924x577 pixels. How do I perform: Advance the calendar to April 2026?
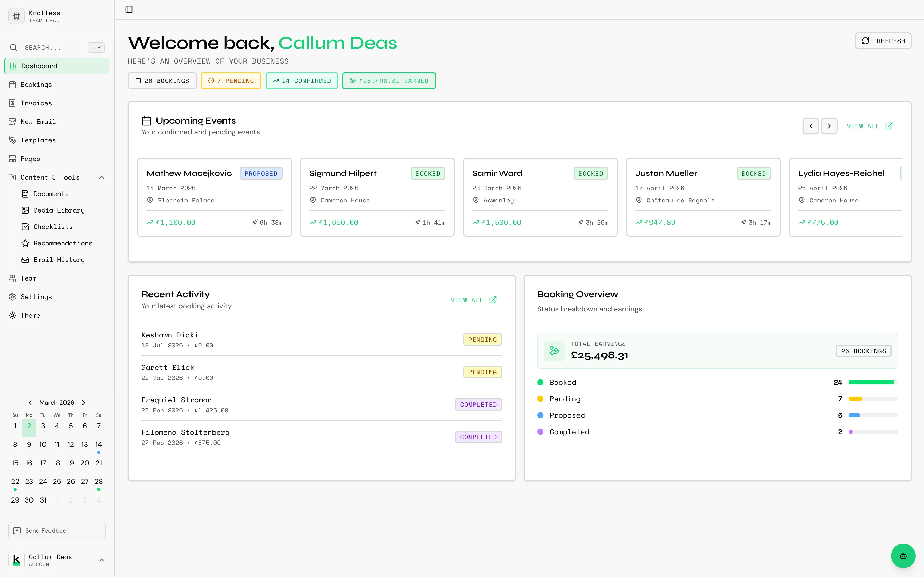84,402
